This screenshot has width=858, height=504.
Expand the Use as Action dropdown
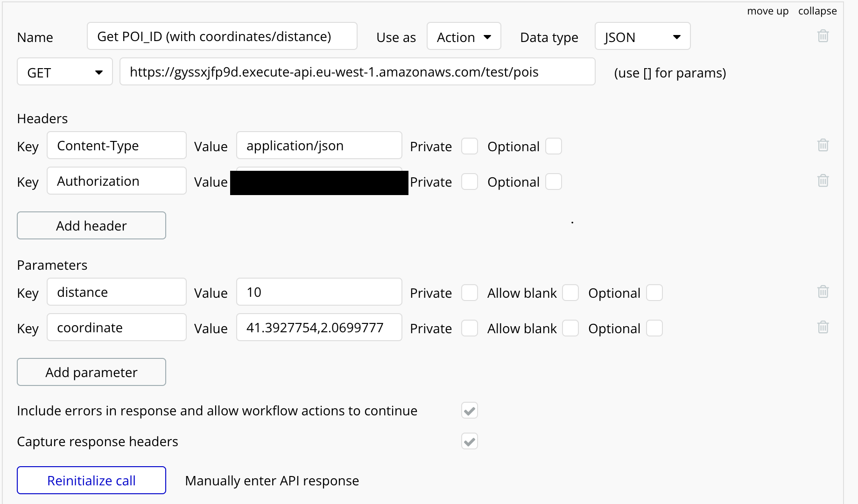(x=464, y=37)
